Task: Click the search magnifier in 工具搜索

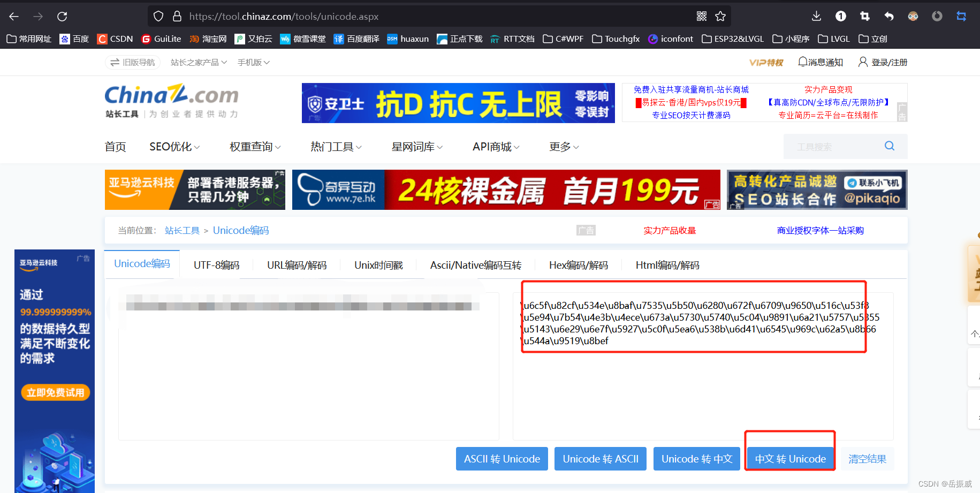Action: 889,146
